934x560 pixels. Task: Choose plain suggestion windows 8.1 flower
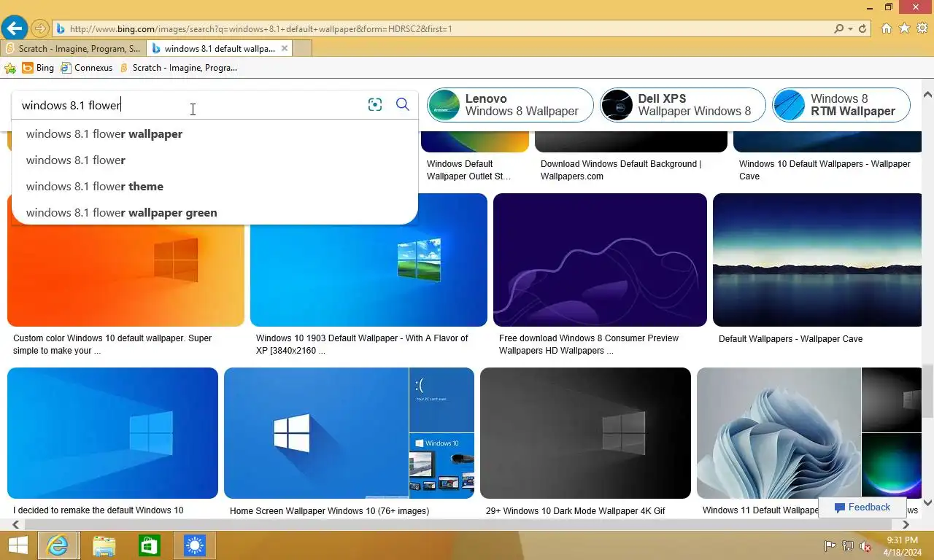pos(215,160)
